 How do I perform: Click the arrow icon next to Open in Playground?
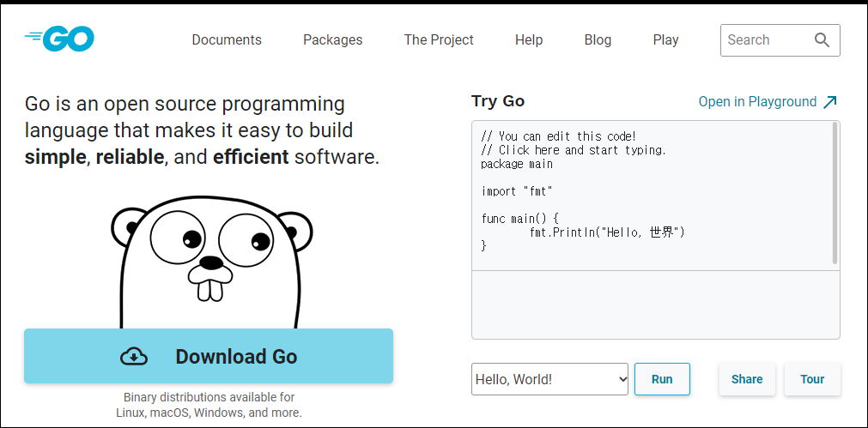pyautogui.click(x=830, y=102)
